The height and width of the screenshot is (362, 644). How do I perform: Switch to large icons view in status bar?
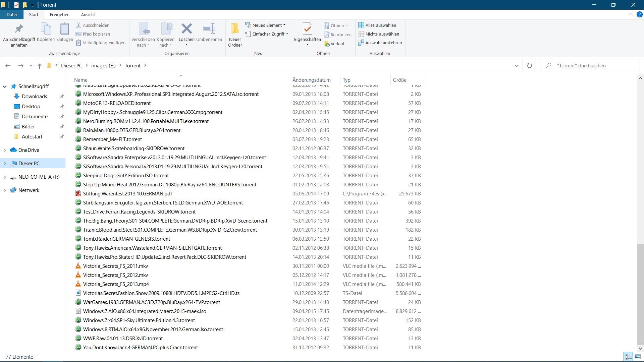coord(637,357)
